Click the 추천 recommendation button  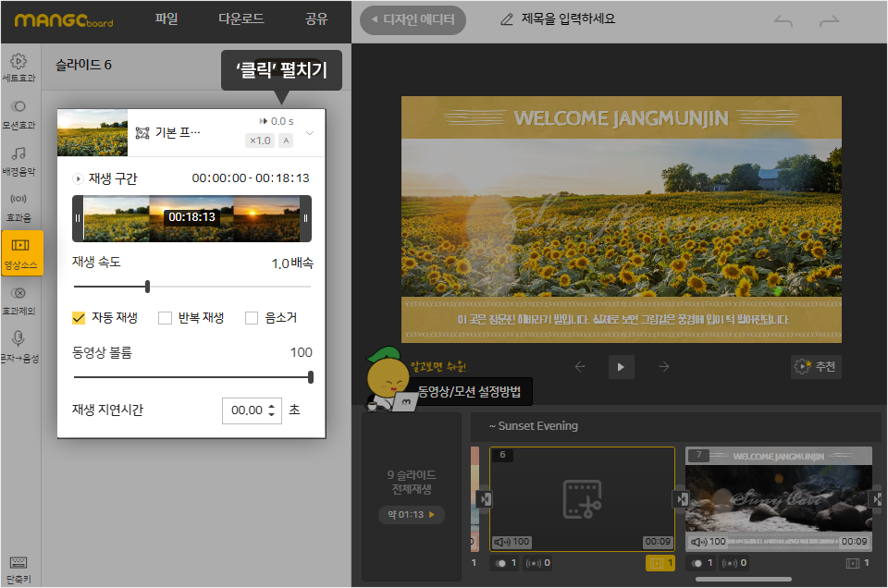point(816,366)
